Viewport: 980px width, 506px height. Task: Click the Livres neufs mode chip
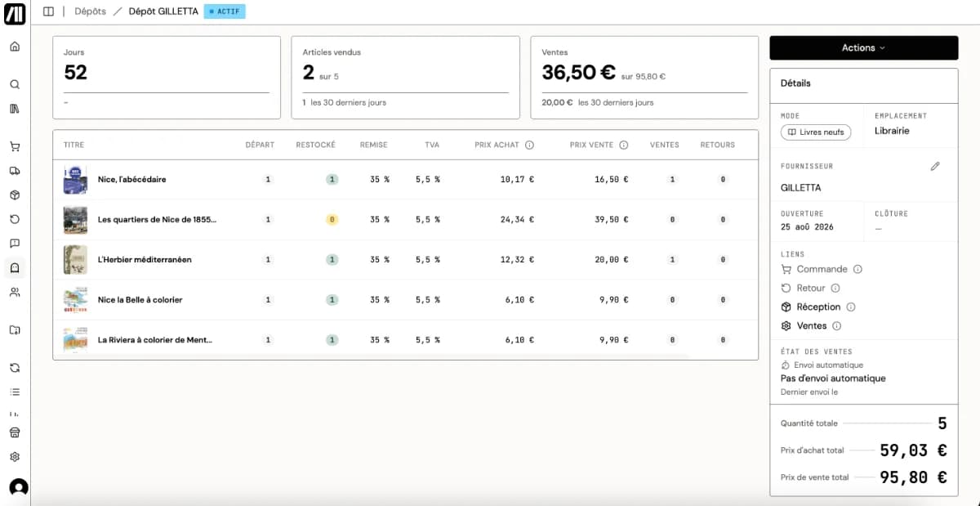point(816,132)
